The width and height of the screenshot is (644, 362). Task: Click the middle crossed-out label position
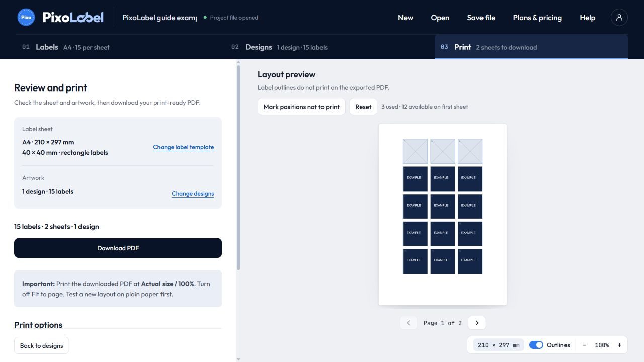click(x=443, y=151)
